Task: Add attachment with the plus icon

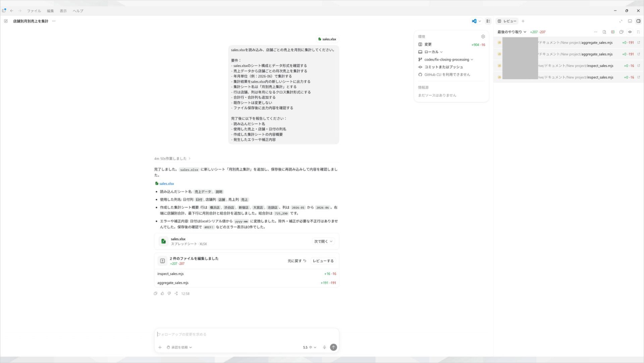Action: coord(160,348)
